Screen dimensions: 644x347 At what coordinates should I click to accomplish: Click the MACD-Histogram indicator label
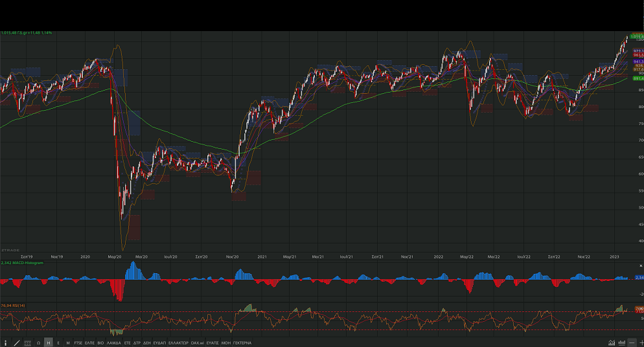click(22, 263)
